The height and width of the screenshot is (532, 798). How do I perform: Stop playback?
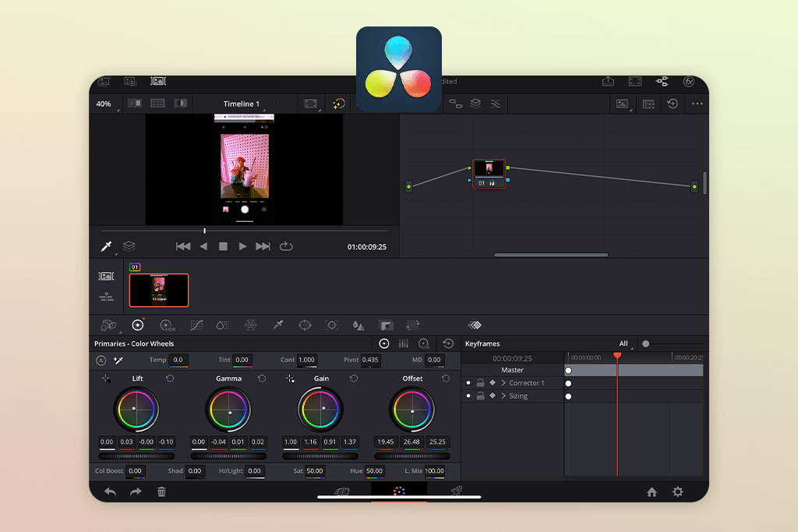(x=223, y=246)
